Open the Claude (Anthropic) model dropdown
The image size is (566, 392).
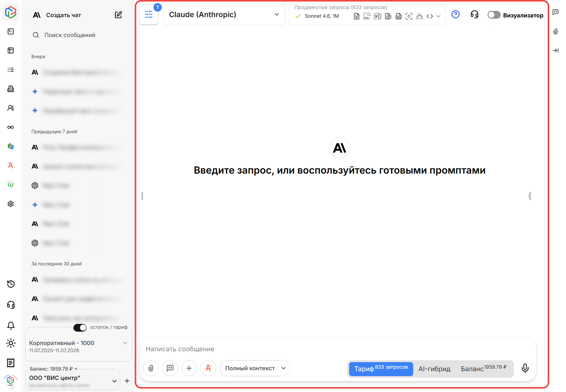[224, 14]
